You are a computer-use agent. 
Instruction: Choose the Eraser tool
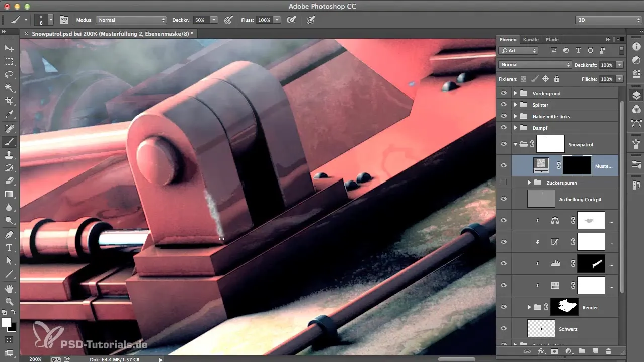(9, 181)
